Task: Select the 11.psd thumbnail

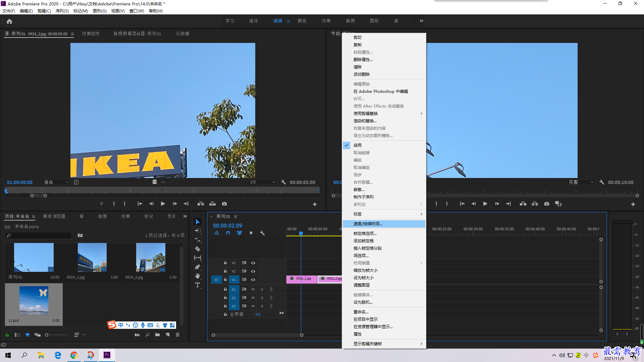Action: (x=34, y=300)
